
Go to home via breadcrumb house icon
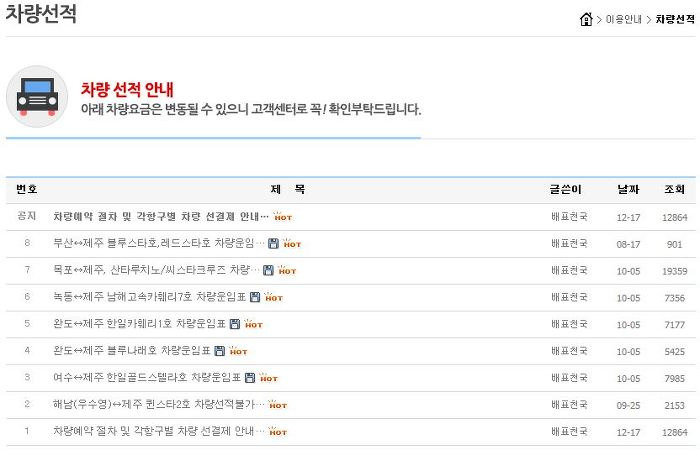586,19
